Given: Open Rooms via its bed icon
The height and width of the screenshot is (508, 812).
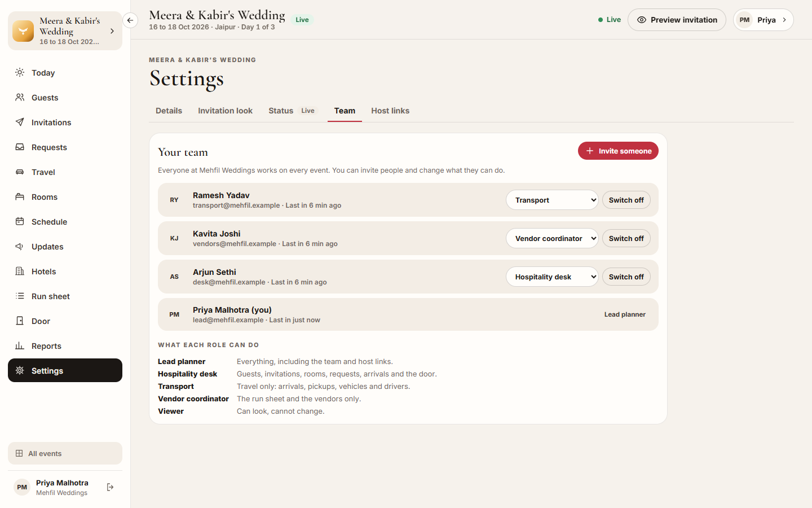Looking at the screenshot, I should click(x=20, y=197).
